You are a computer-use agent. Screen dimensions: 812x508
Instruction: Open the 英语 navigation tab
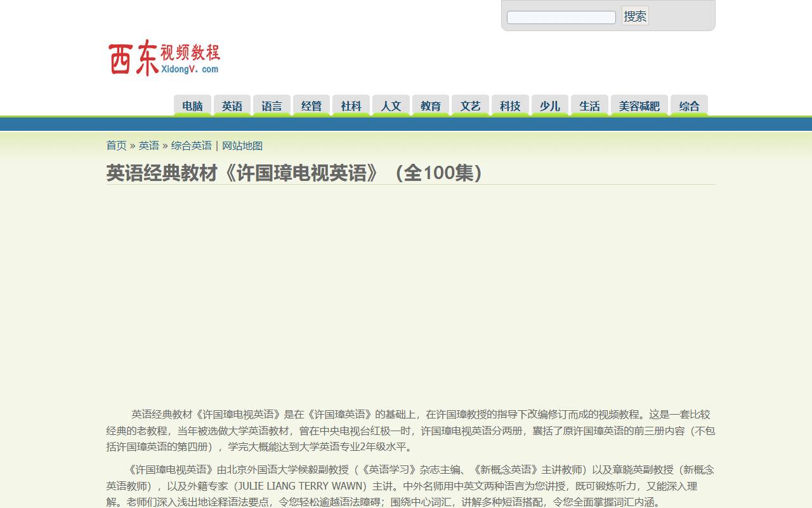click(x=232, y=105)
